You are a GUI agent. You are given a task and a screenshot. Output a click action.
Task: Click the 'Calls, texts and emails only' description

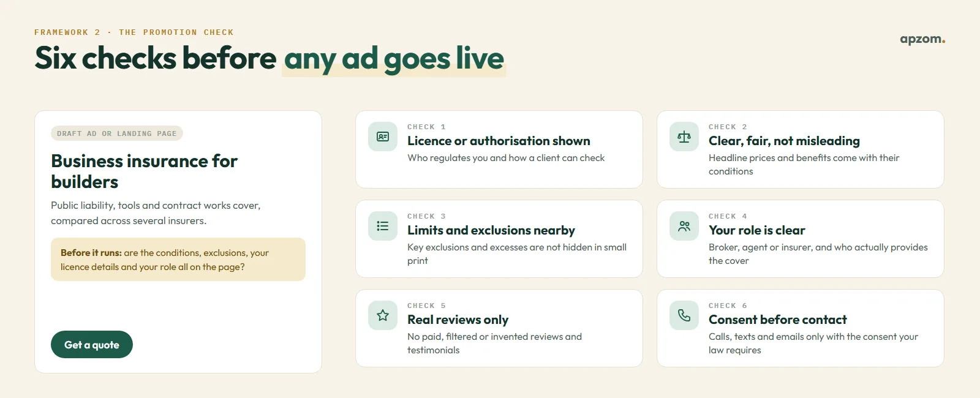pyautogui.click(x=813, y=344)
